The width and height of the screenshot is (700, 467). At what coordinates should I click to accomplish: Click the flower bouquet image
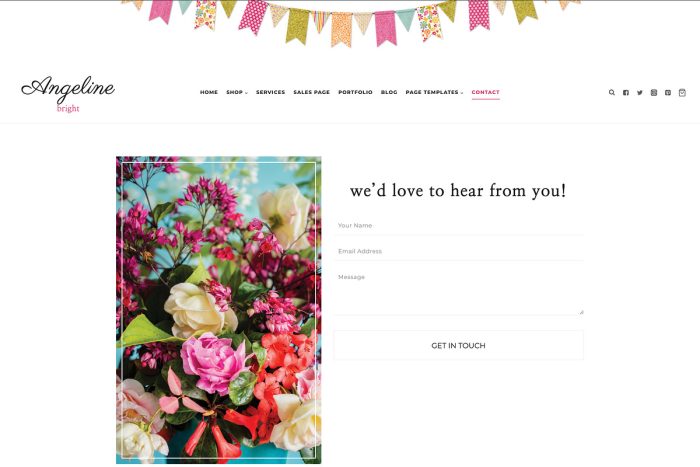point(218,310)
